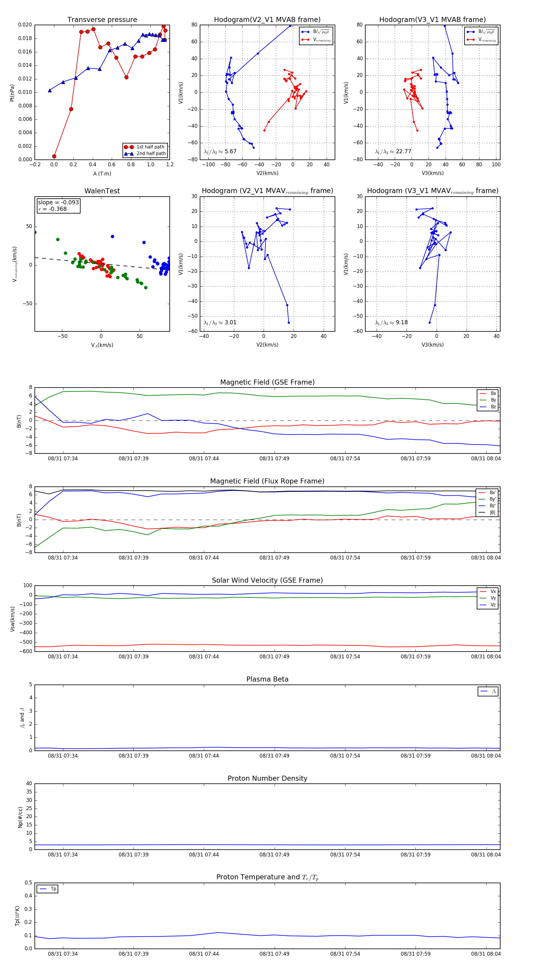
Task: Click the "Transverse pressure" plot title
Action: pos(102,20)
